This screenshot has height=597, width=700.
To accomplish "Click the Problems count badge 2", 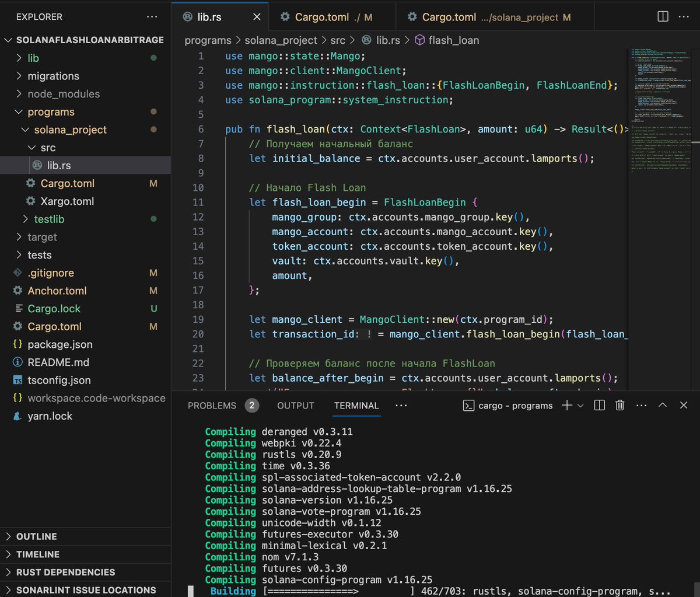I will (x=252, y=405).
